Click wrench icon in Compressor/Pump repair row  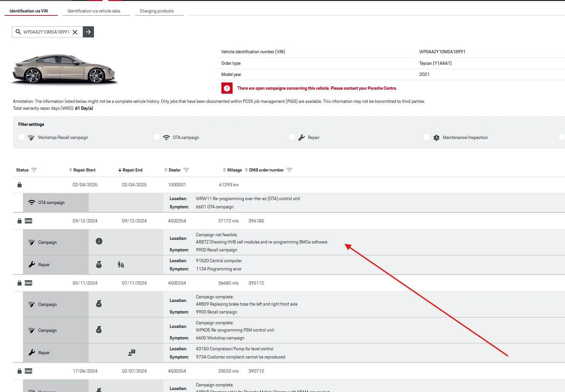(x=32, y=353)
